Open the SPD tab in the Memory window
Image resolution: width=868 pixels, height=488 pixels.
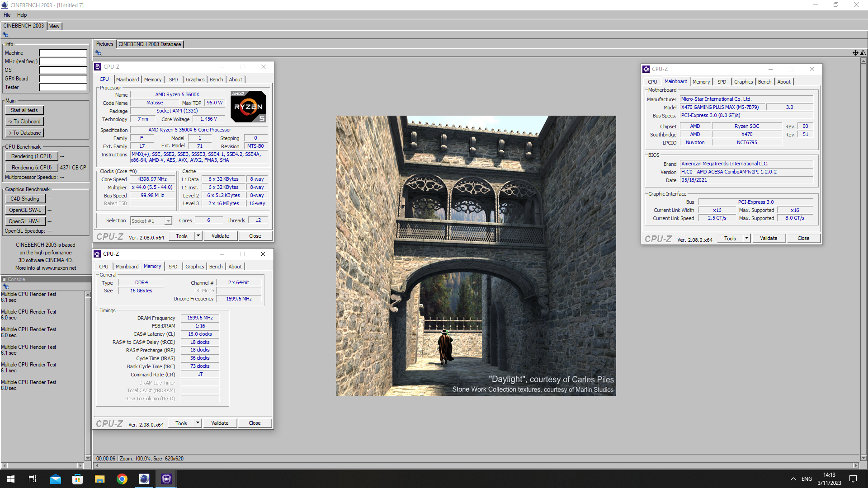point(173,267)
